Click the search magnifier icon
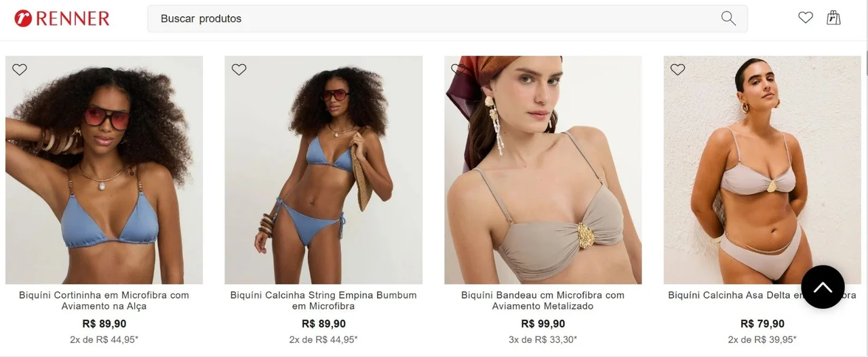The height and width of the screenshot is (357, 868). [x=728, y=18]
